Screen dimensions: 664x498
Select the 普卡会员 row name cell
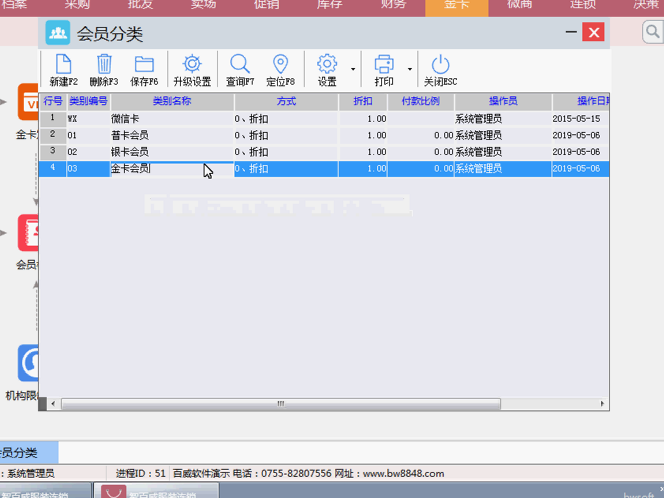(x=172, y=136)
